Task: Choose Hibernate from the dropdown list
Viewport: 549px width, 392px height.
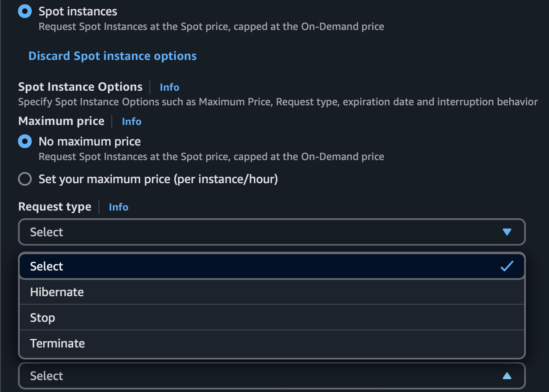Action: point(57,292)
